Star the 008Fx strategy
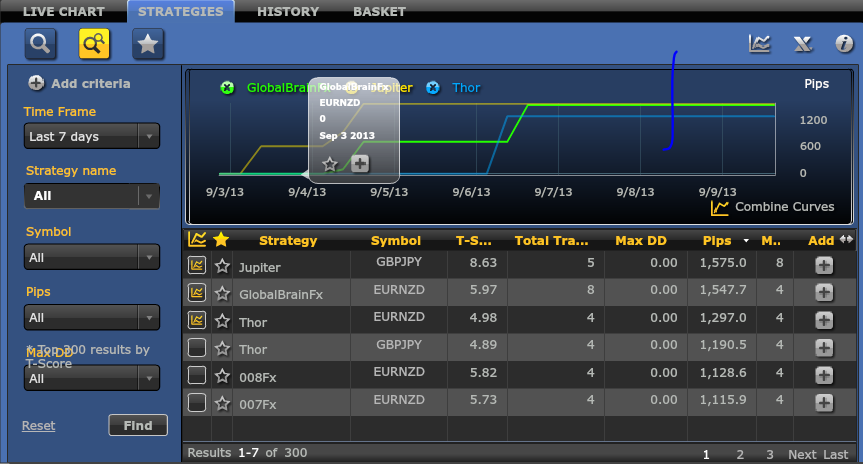Image resolution: width=863 pixels, height=464 pixels. pos(222,376)
